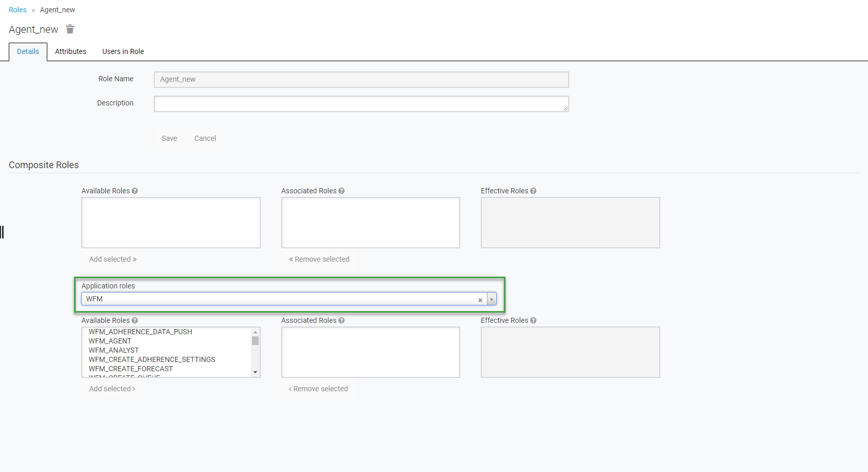The height and width of the screenshot is (472, 868).
Task: Select WFM_AGENT in available roles list
Action: point(110,341)
